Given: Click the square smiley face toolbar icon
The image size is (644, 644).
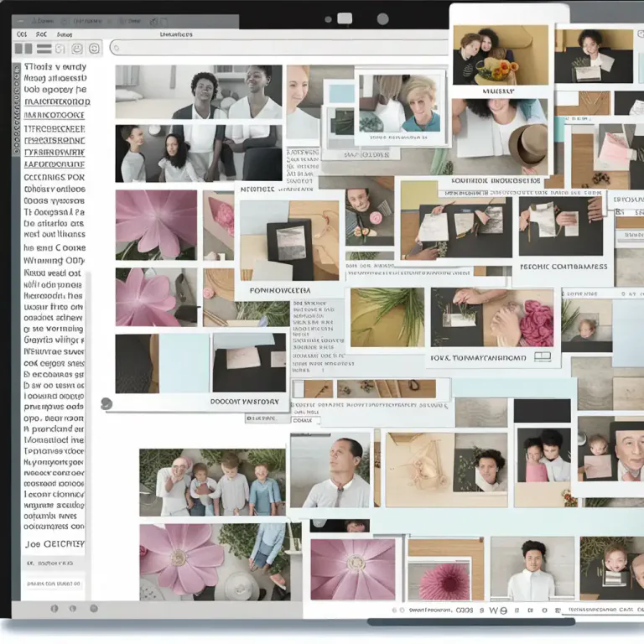Looking at the screenshot, I should pyautogui.click(x=77, y=49).
